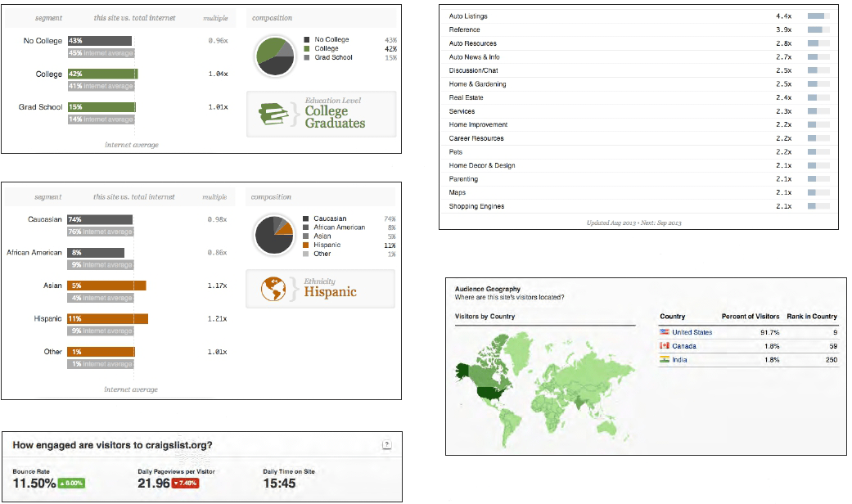This screenshot has width=852, height=504.
Task: Click the education composition pie chart
Action: pyautogui.click(x=275, y=56)
